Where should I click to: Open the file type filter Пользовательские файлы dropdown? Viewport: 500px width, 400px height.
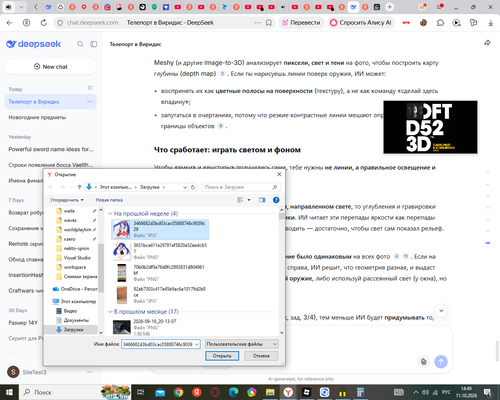point(242,344)
